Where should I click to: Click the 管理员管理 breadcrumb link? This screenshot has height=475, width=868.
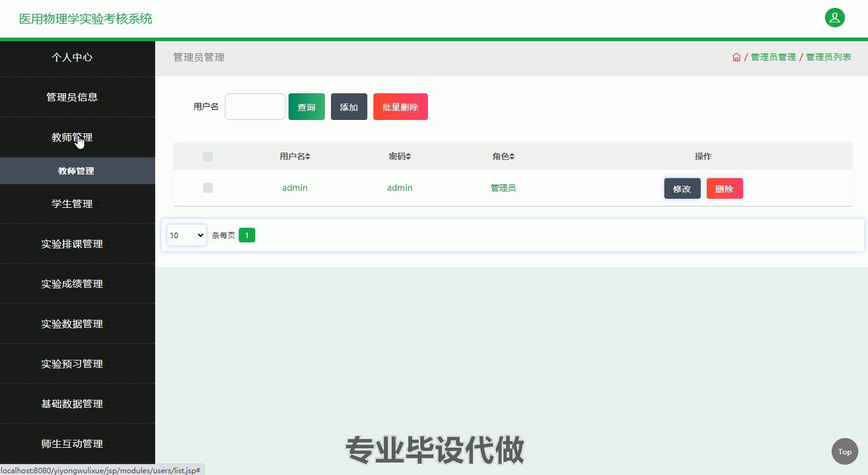[x=773, y=57]
